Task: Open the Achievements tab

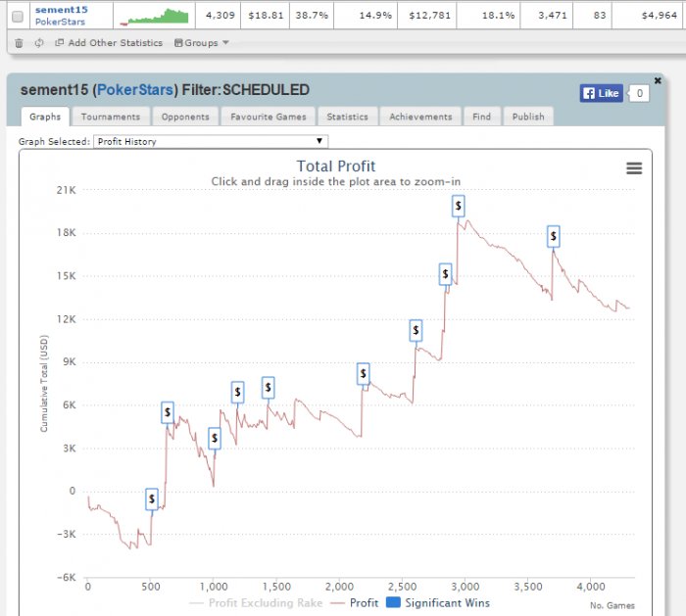Action: [x=420, y=117]
